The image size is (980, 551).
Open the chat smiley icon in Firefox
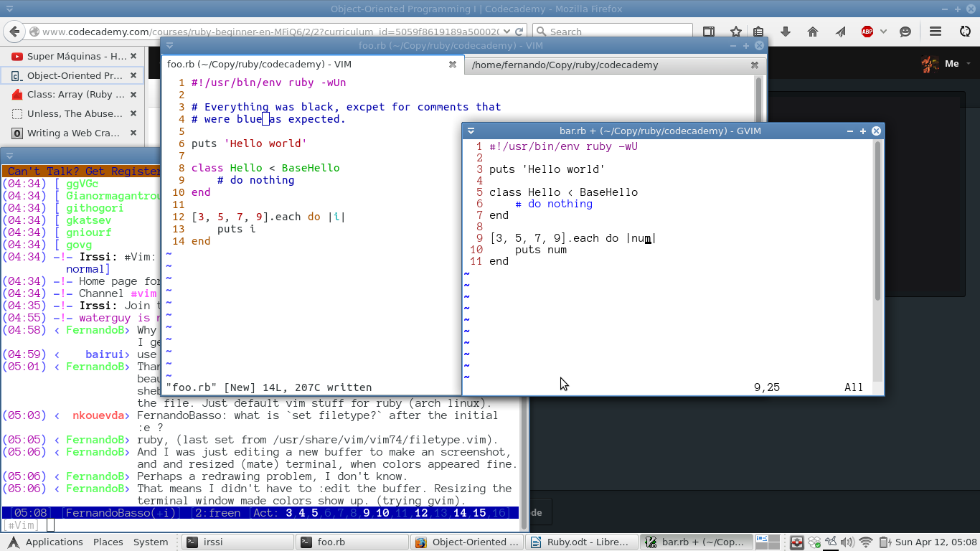coord(905,32)
